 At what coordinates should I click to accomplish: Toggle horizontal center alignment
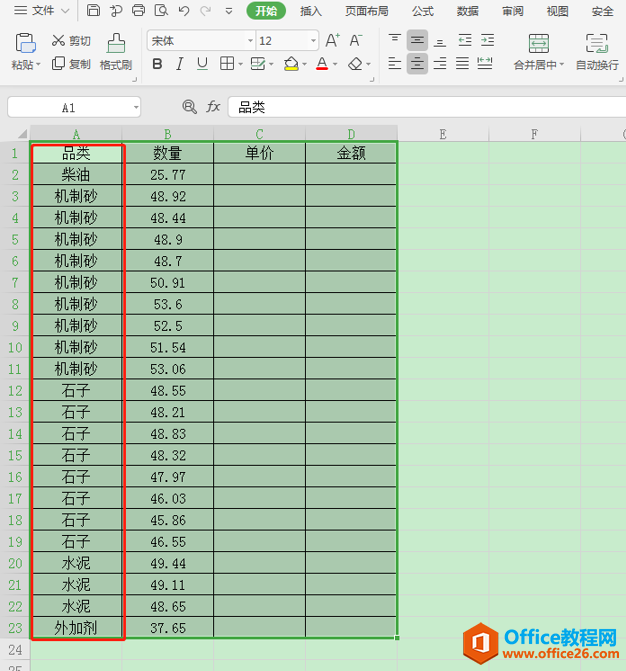point(417,64)
